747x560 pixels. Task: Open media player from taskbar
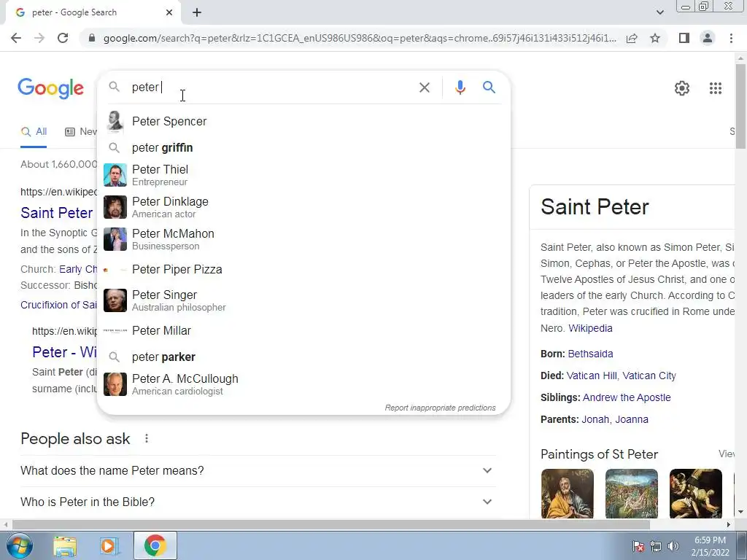(109, 546)
